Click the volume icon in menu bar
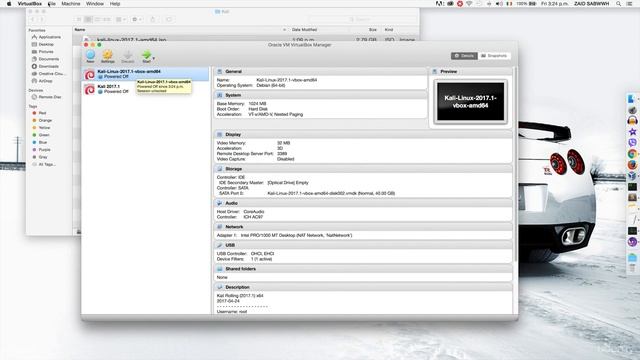The width and height of the screenshot is (640, 360). click(499, 4)
